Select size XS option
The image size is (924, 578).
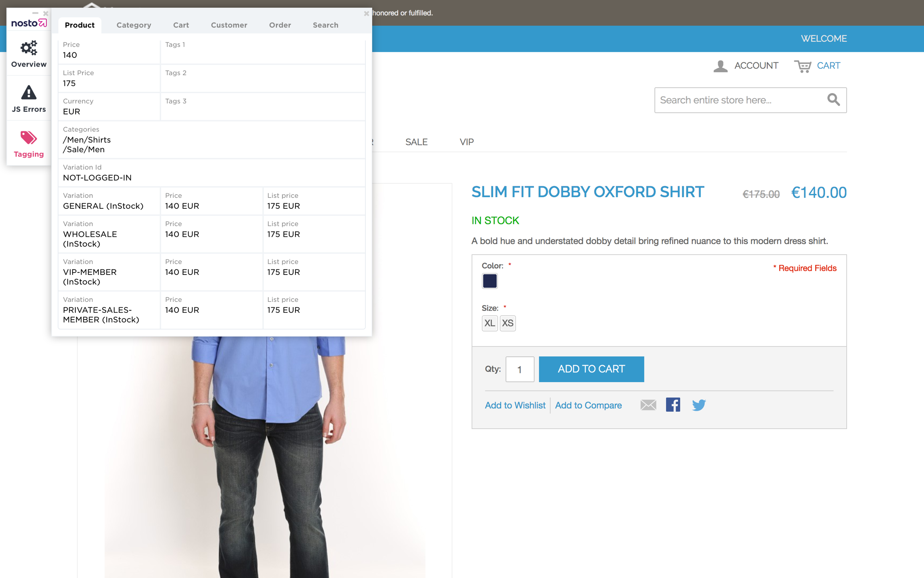(x=508, y=323)
